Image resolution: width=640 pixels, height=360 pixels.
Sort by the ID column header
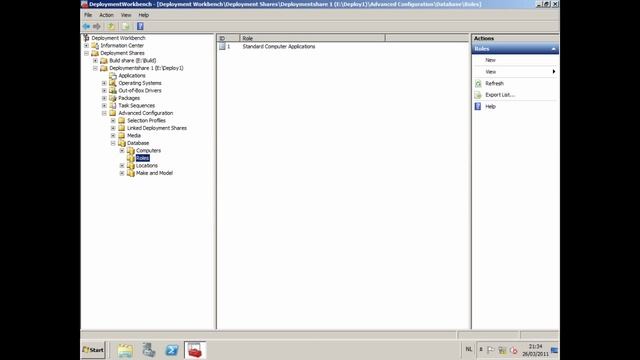(x=228, y=38)
